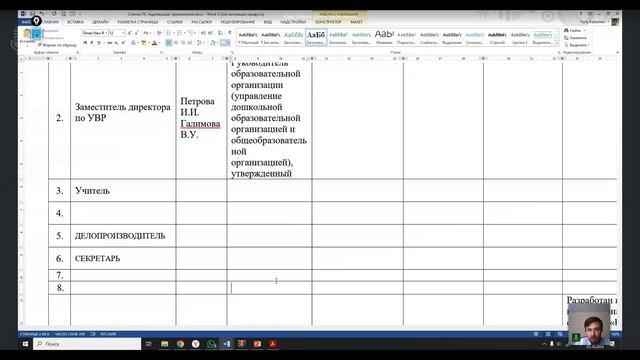Toggle italic formatting in Font group
Screen dimensions: 640x360
(91, 43)
